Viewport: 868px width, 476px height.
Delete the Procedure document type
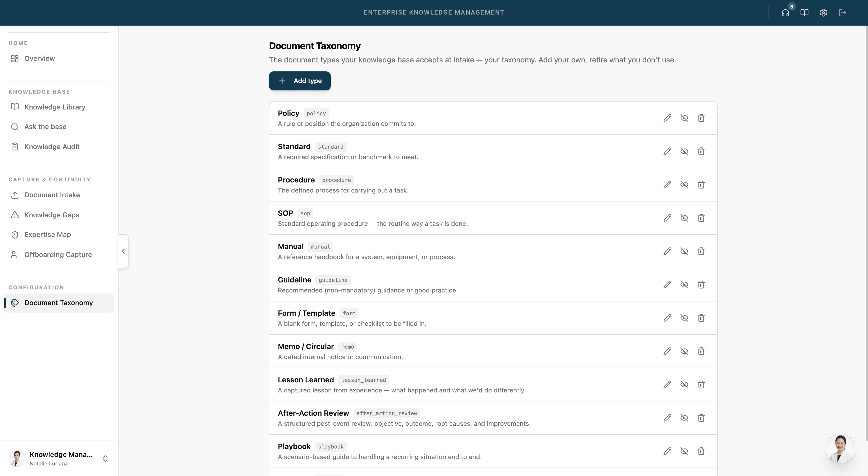click(701, 185)
